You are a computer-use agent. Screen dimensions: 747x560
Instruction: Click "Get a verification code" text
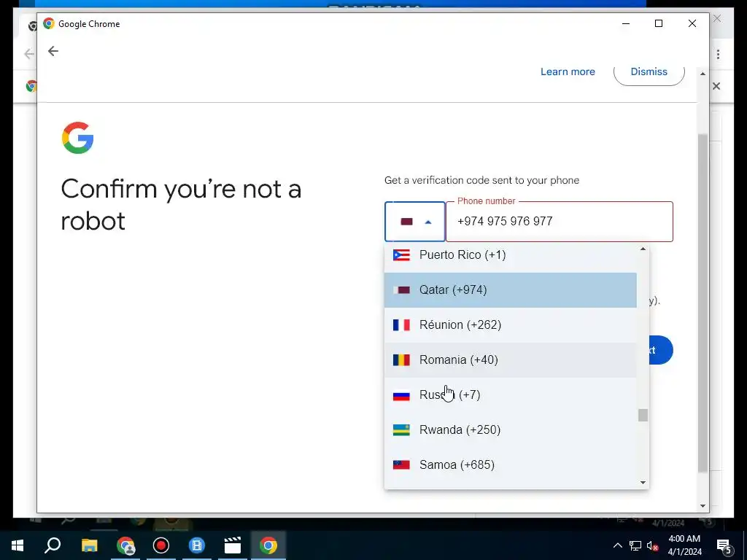click(x=481, y=181)
